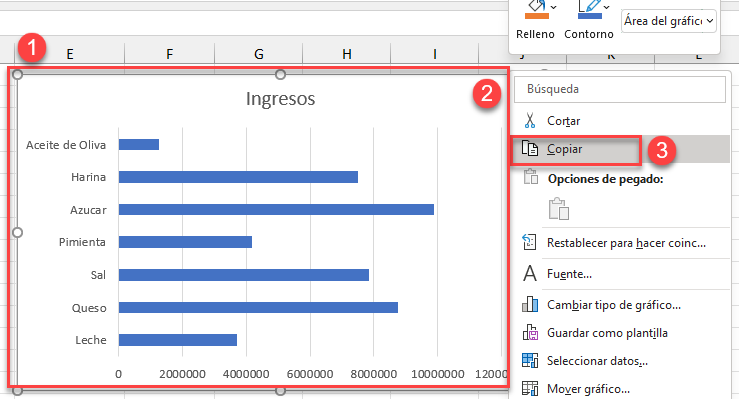Click the paste icon under Opciones de pegado
The height and width of the screenshot is (399, 739).
click(x=559, y=209)
